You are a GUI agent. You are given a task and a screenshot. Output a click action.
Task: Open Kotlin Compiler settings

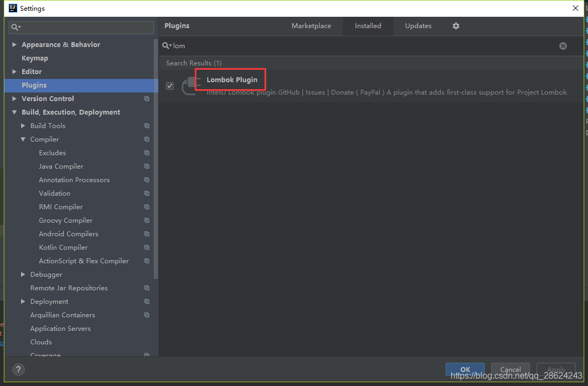coord(63,247)
